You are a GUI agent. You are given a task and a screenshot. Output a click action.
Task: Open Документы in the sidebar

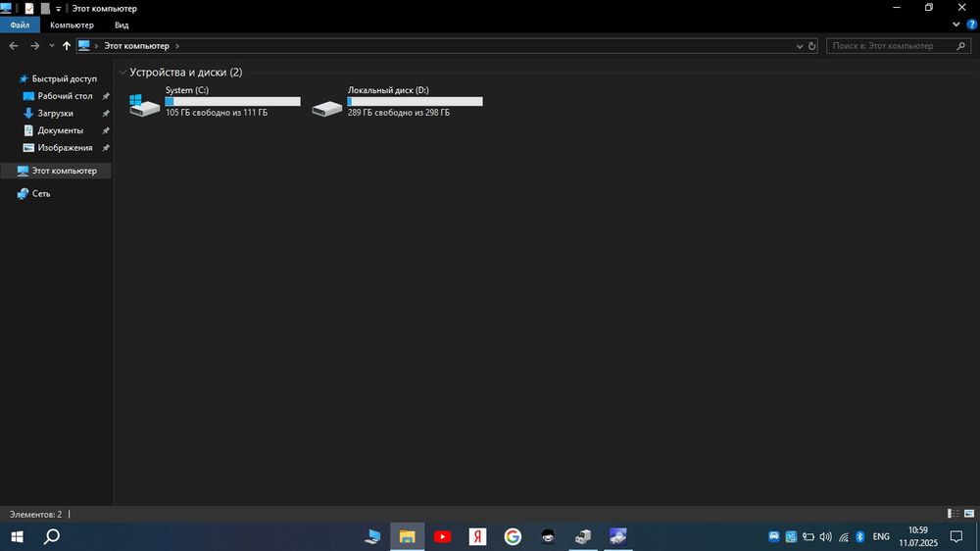(60, 130)
